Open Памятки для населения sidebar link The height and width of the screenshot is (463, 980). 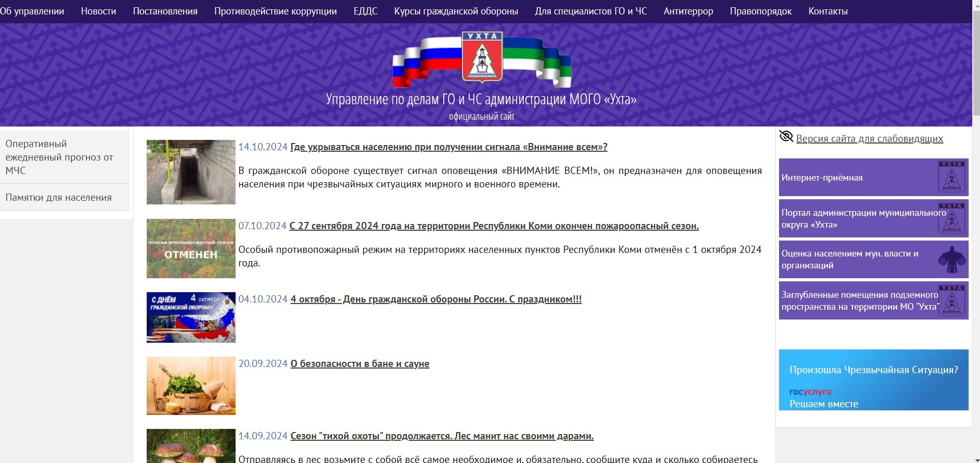coord(65,197)
